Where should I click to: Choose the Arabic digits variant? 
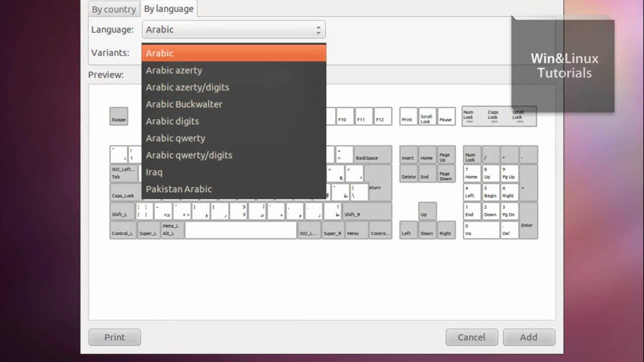click(234, 121)
